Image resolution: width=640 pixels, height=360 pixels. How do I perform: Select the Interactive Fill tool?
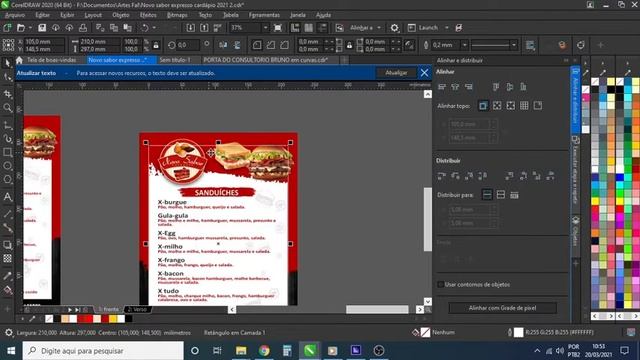click(7, 290)
